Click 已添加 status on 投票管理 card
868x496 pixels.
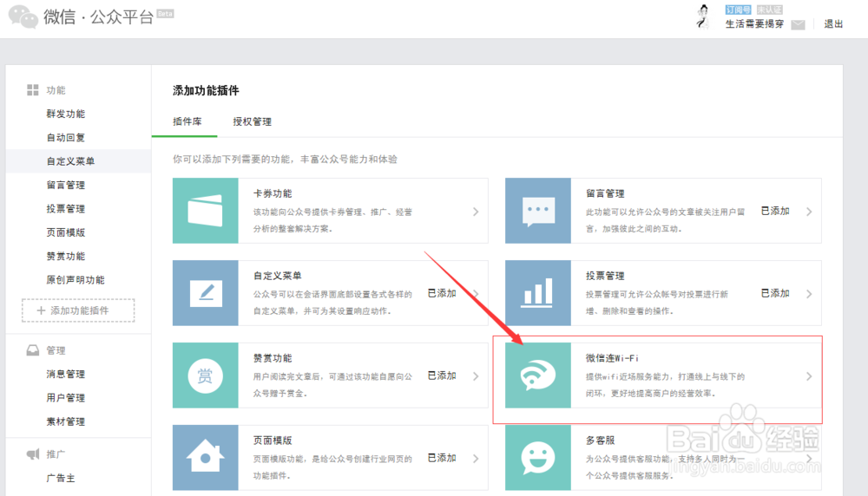[x=775, y=293]
